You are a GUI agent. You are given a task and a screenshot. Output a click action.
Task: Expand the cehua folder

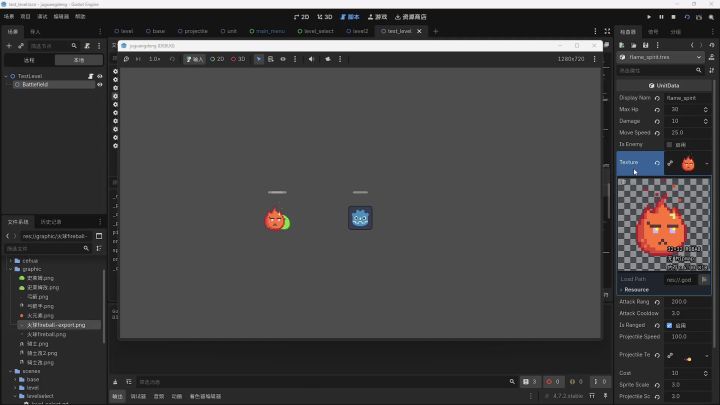pyautogui.click(x=11, y=261)
